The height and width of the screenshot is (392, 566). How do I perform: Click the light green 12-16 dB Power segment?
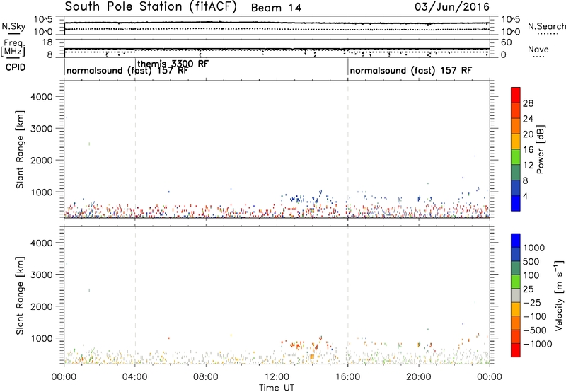tap(516, 156)
